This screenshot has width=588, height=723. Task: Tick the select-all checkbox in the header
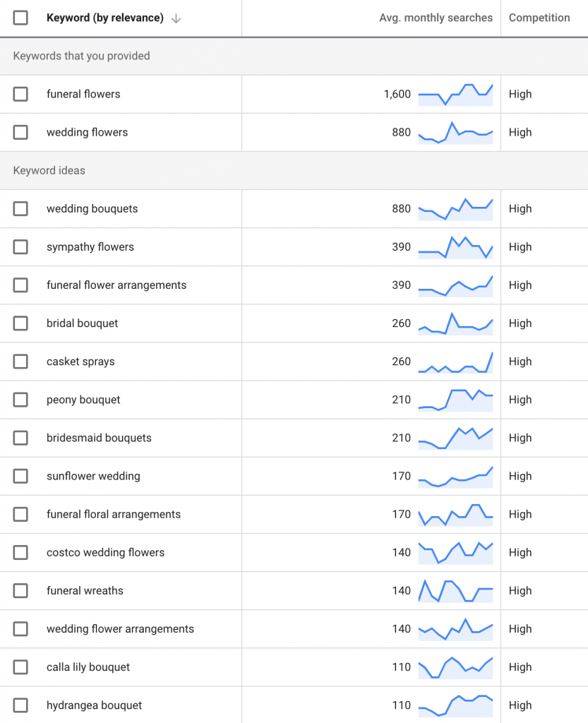click(20, 18)
